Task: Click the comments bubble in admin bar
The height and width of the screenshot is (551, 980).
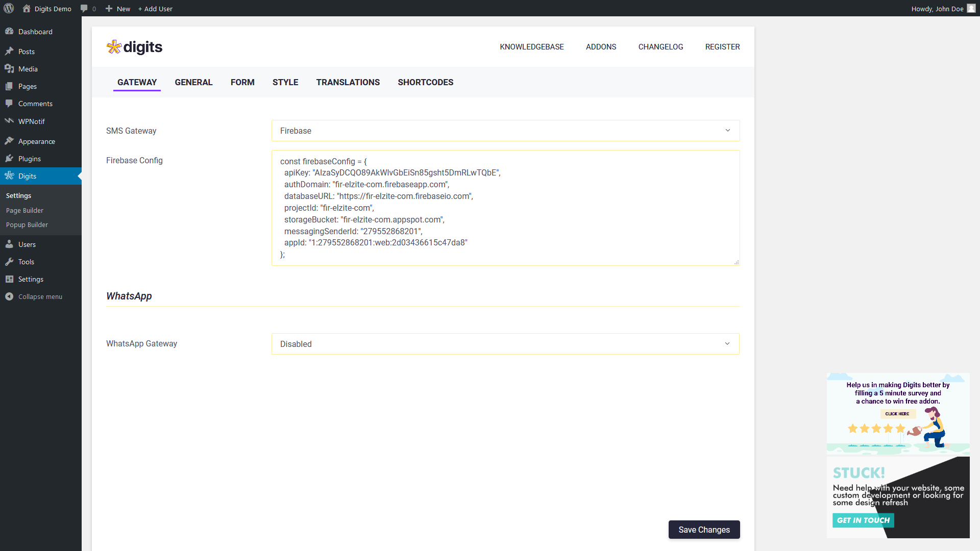Action: pos(85,9)
